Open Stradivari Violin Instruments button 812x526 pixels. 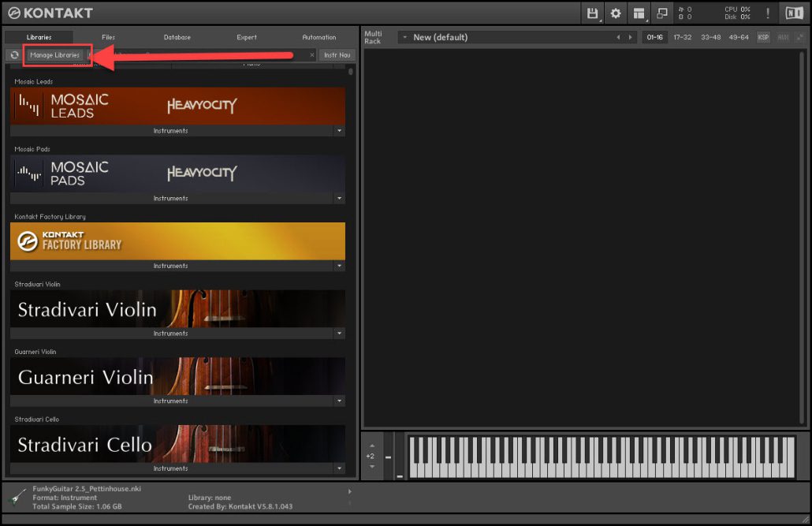click(171, 334)
